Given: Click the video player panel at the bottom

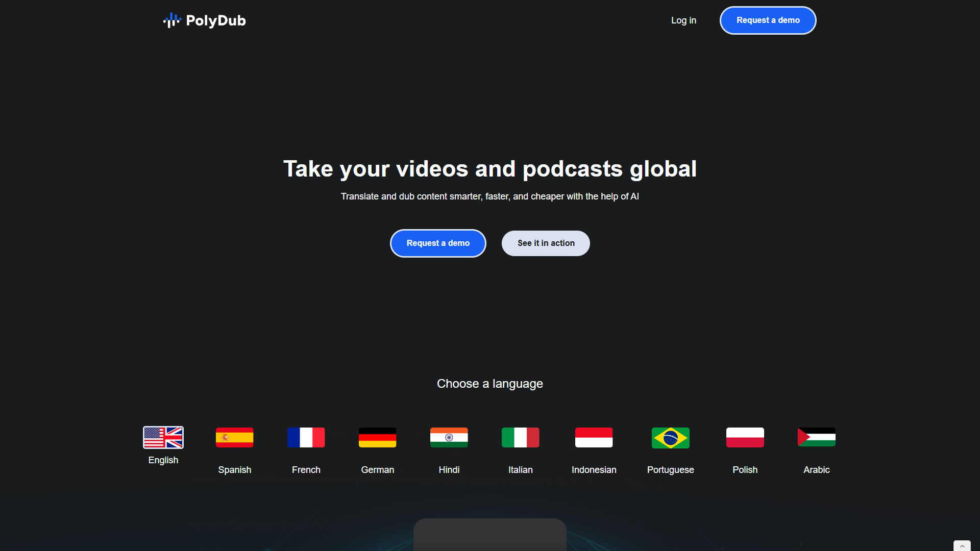Looking at the screenshot, I should (490, 535).
